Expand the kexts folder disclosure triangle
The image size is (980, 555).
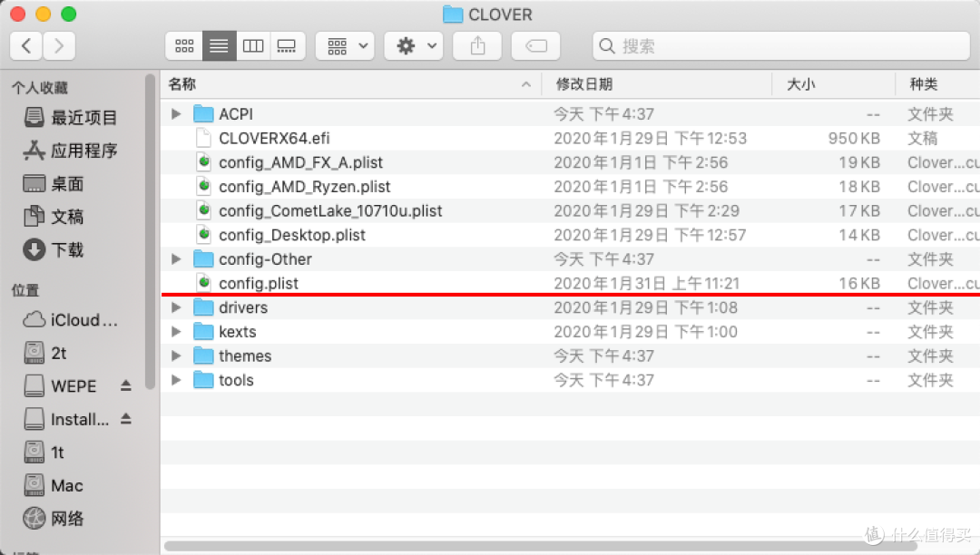click(176, 332)
